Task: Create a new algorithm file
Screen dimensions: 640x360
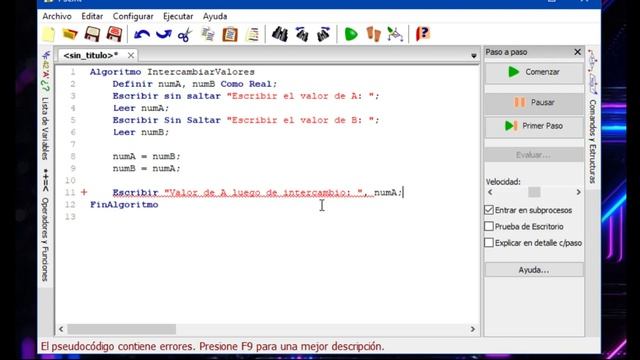Action: (48, 34)
